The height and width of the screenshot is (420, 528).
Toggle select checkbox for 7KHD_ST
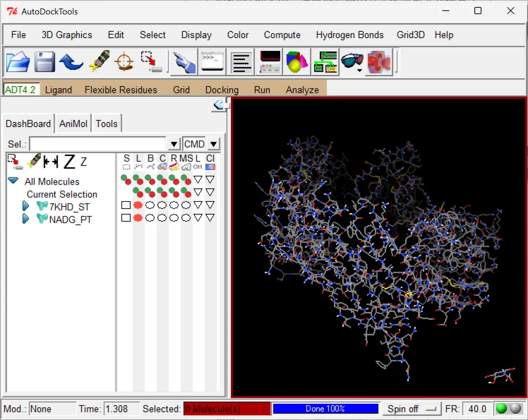click(126, 205)
